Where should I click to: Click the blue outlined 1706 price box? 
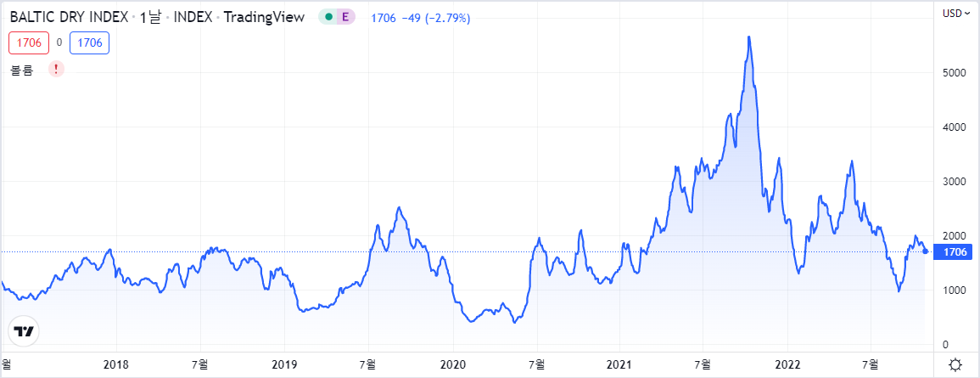click(89, 42)
